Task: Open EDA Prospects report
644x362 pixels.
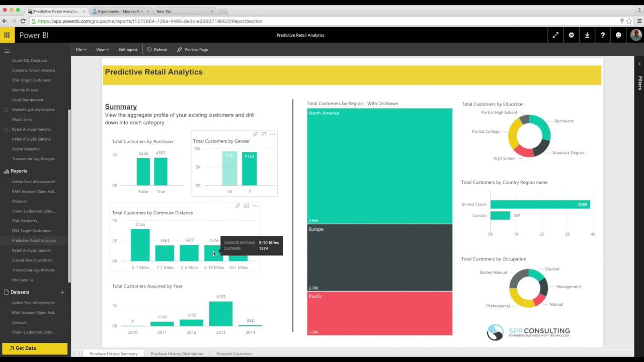Action: (x=25, y=221)
